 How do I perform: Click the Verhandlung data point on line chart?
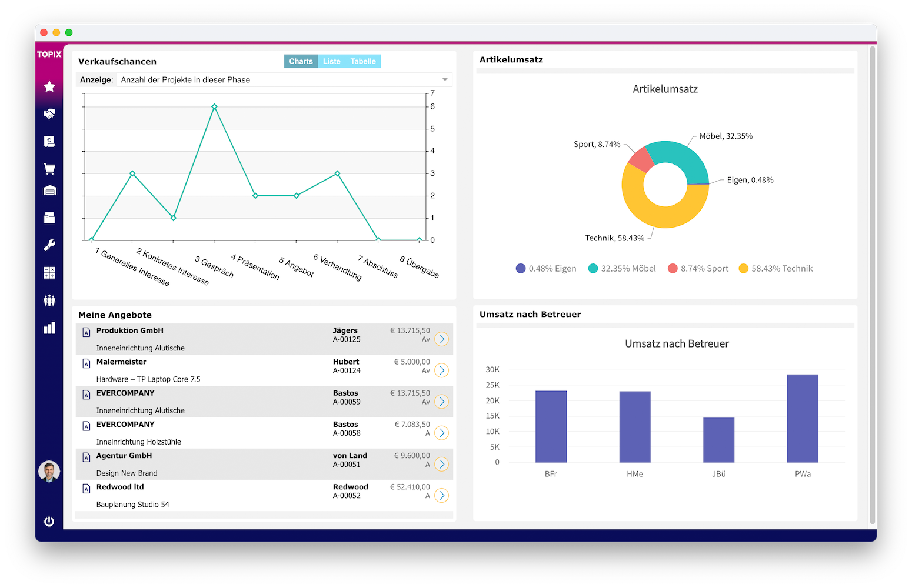click(337, 173)
